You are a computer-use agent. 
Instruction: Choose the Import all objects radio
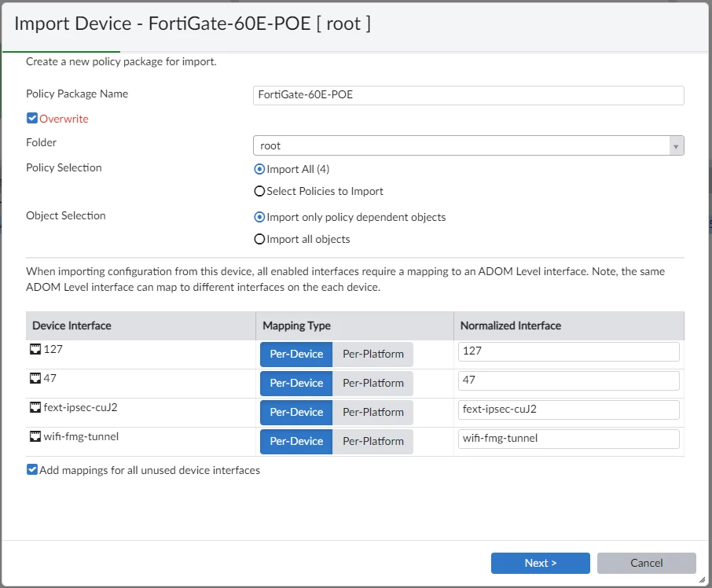coord(259,239)
